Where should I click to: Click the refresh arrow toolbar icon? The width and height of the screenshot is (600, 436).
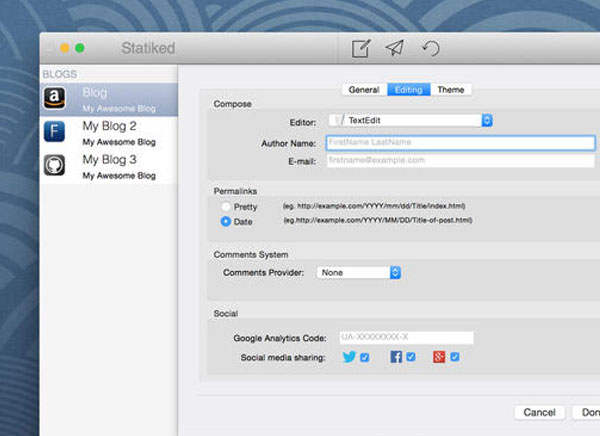coord(431,48)
